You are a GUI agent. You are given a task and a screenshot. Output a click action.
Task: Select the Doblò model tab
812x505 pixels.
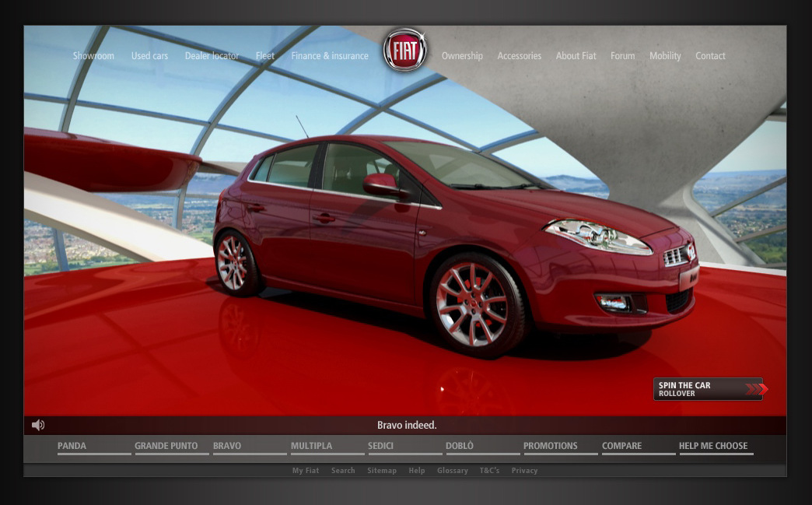coord(483,447)
